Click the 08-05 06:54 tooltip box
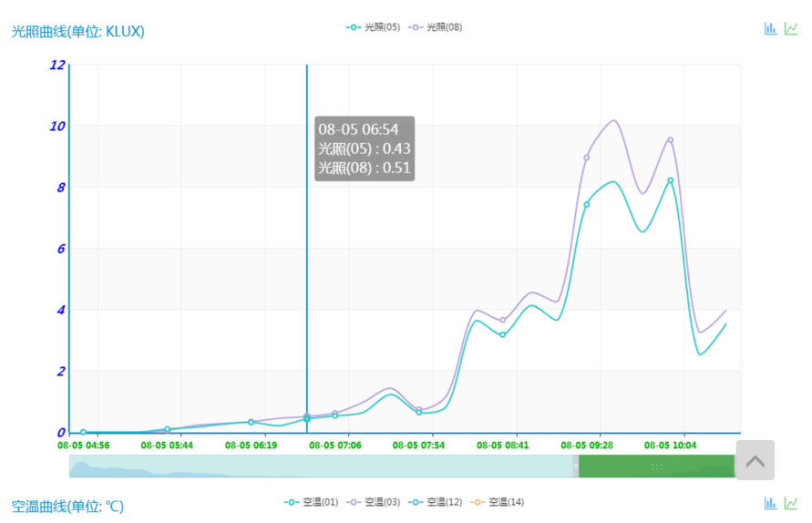Image resolution: width=812 pixels, height=523 pixels. [365, 149]
